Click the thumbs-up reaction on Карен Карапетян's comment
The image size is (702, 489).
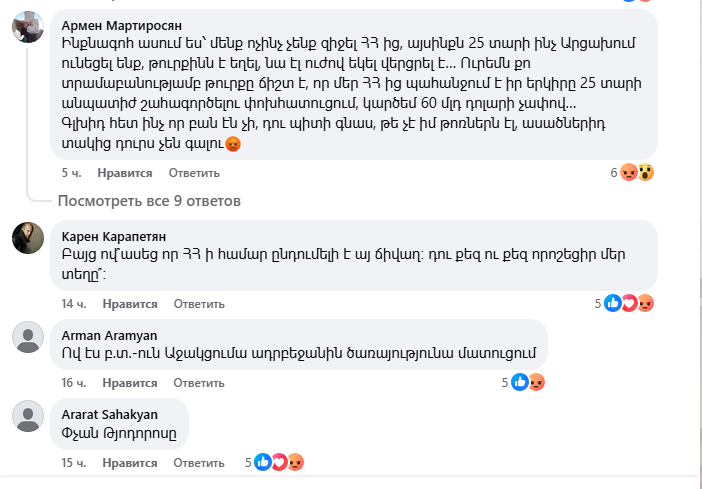(615, 303)
